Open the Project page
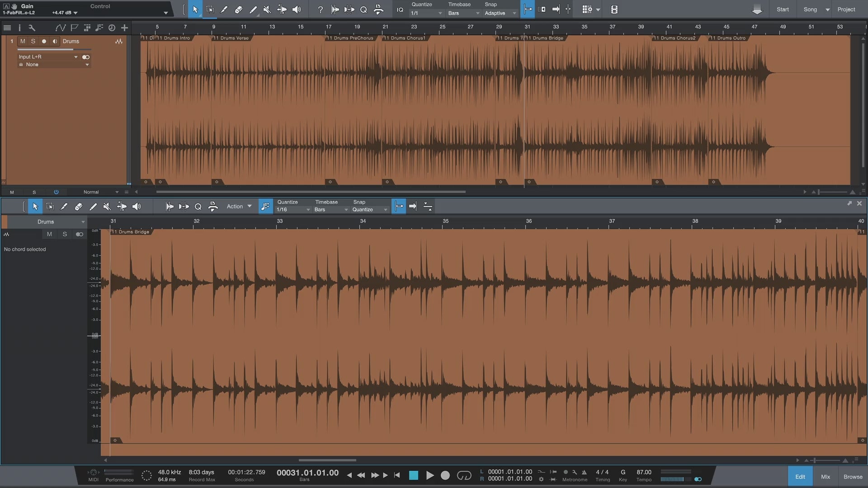This screenshot has height=488, width=868. point(846,9)
